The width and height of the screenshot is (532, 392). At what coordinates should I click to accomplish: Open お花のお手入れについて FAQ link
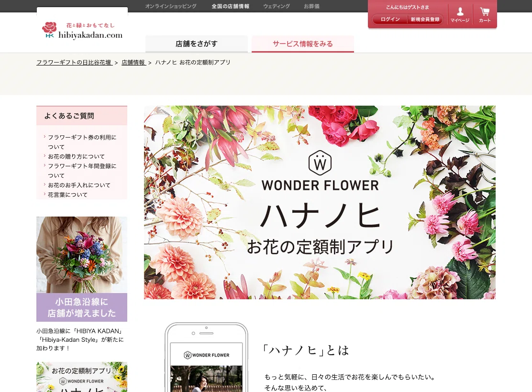[79, 185]
